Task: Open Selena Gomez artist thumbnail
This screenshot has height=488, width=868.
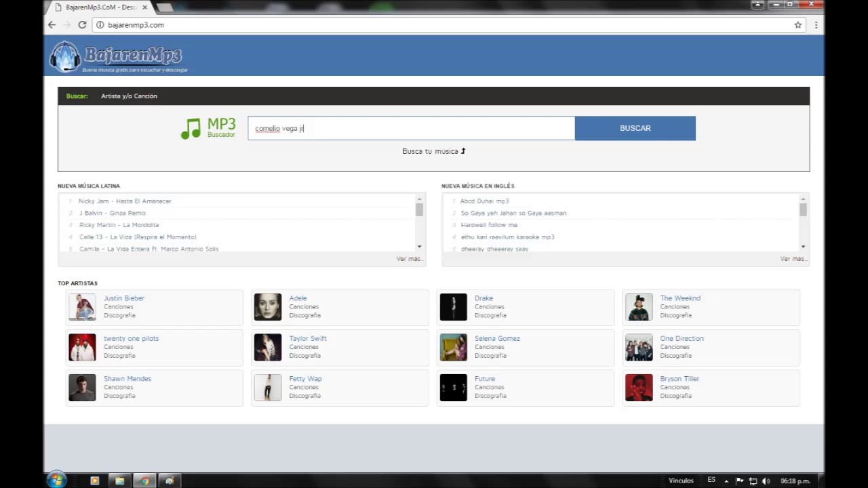Action: pos(453,347)
